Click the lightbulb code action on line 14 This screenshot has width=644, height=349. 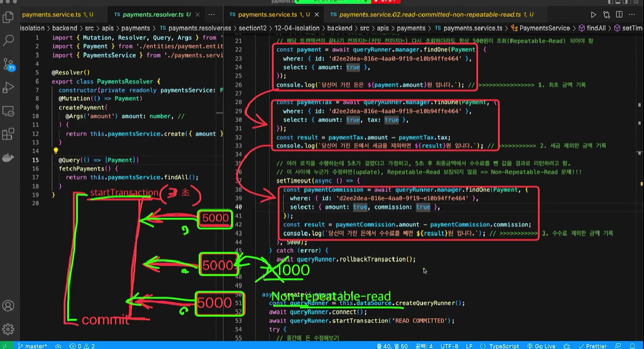click(x=56, y=151)
